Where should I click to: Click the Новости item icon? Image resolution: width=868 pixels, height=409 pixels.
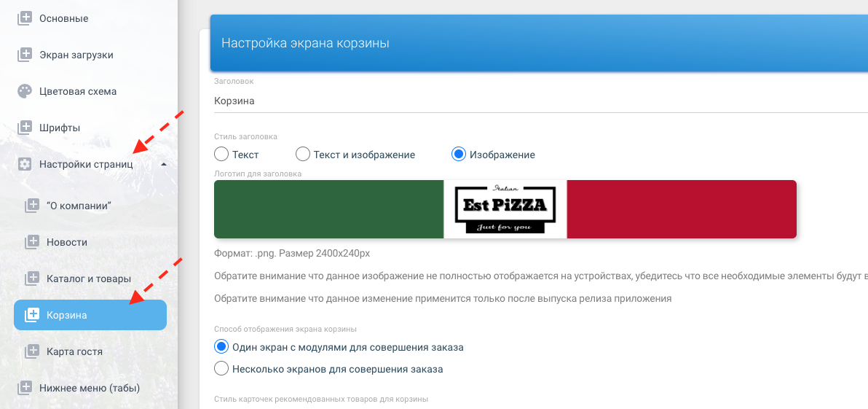coord(32,242)
